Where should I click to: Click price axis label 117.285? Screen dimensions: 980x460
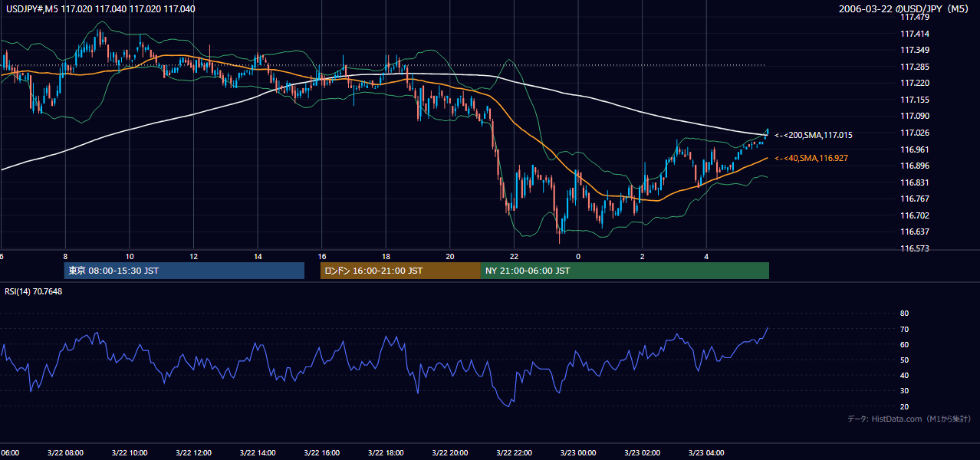[x=914, y=67]
